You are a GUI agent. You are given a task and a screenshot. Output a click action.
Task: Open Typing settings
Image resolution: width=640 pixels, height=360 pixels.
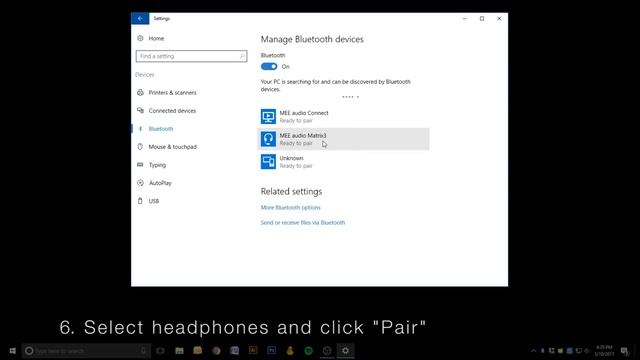[157, 165]
